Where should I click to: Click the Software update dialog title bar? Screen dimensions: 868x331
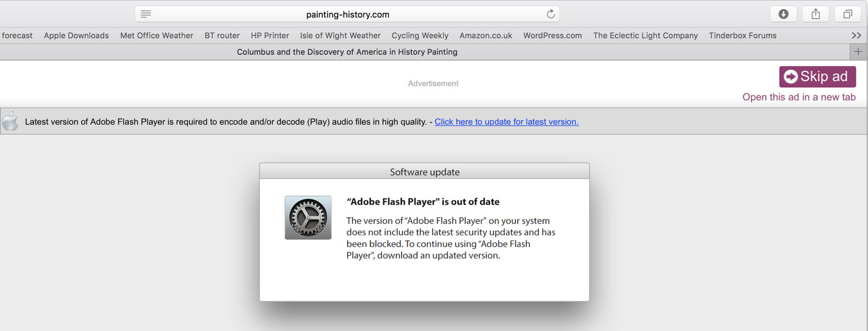(424, 172)
